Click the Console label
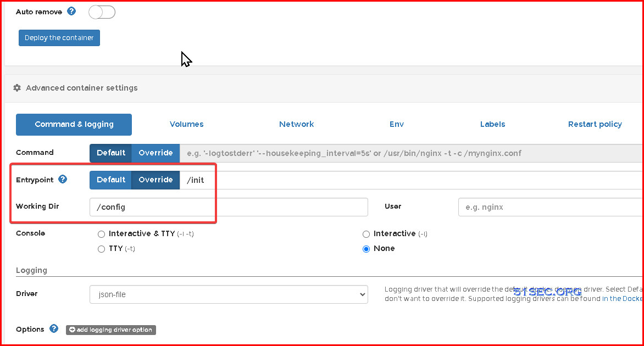This screenshot has width=644, height=346. 30,233
